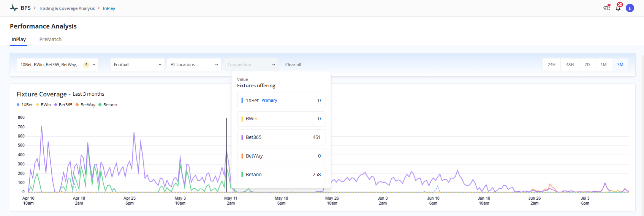The image size is (644, 216).
Task: Click the BPS pulse logo icon
Action: (x=14, y=8)
